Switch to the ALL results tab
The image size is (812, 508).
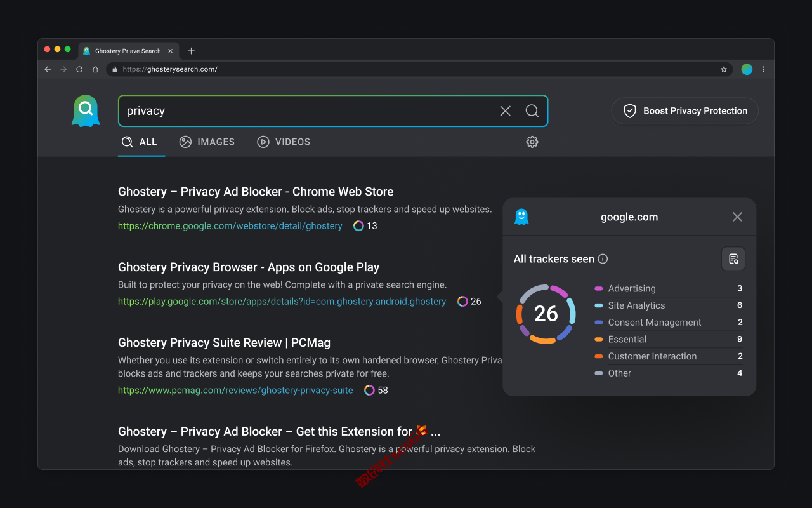140,142
